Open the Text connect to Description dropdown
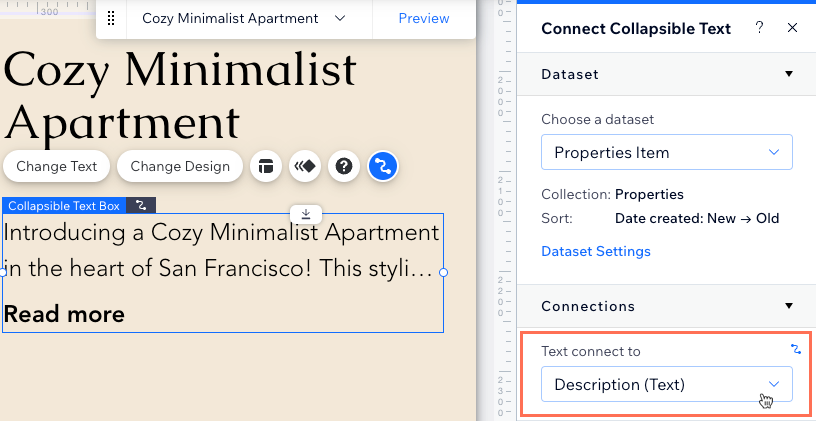This screenshot has width=816, height=421. [x=667, y=384]
